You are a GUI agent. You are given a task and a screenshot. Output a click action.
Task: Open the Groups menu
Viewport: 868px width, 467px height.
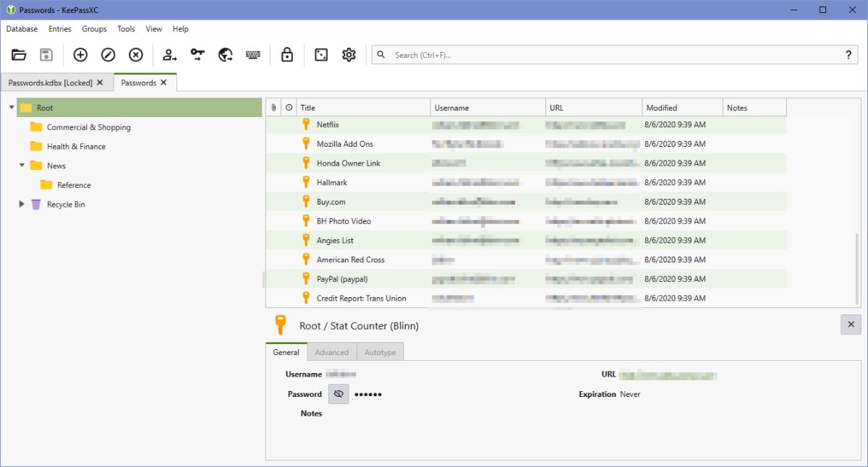click(x=94, y=29)
